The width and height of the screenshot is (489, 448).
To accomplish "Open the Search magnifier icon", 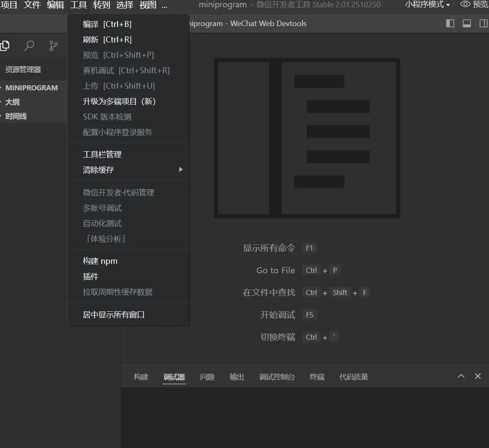I will click(x=29, y=45).
